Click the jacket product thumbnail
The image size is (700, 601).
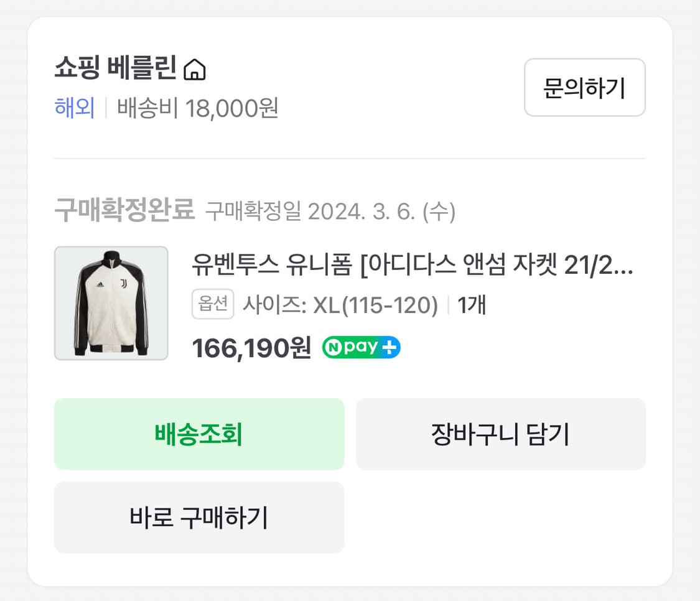tap(111, 303)
